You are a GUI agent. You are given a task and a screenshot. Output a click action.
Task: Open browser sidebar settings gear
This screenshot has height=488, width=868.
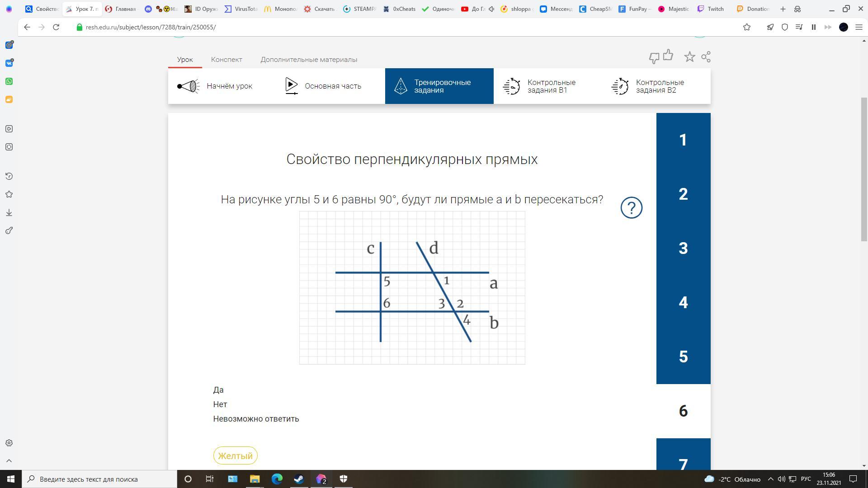tap(9, 443)
